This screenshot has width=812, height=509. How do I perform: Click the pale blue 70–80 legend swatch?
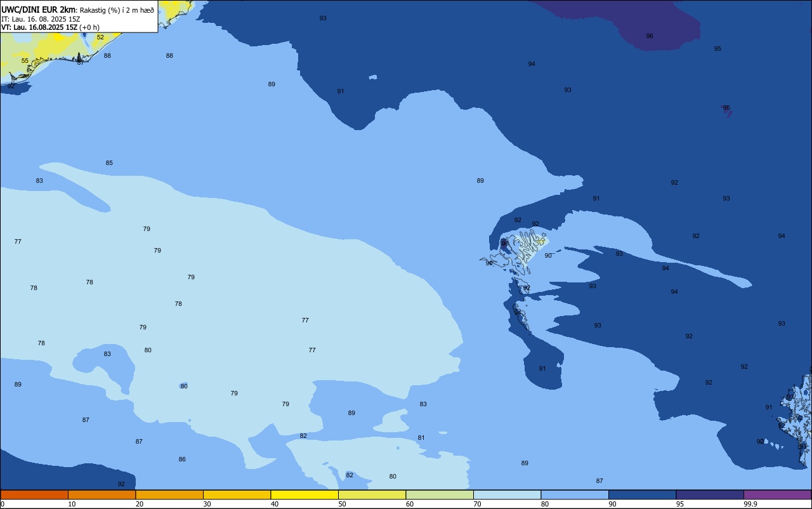click(x=507, y=494)
